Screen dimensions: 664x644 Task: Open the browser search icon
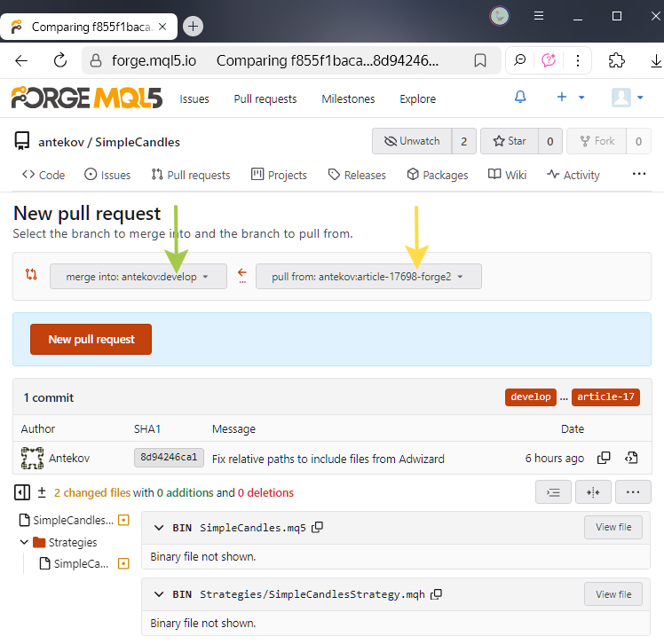tap(519, 60)
